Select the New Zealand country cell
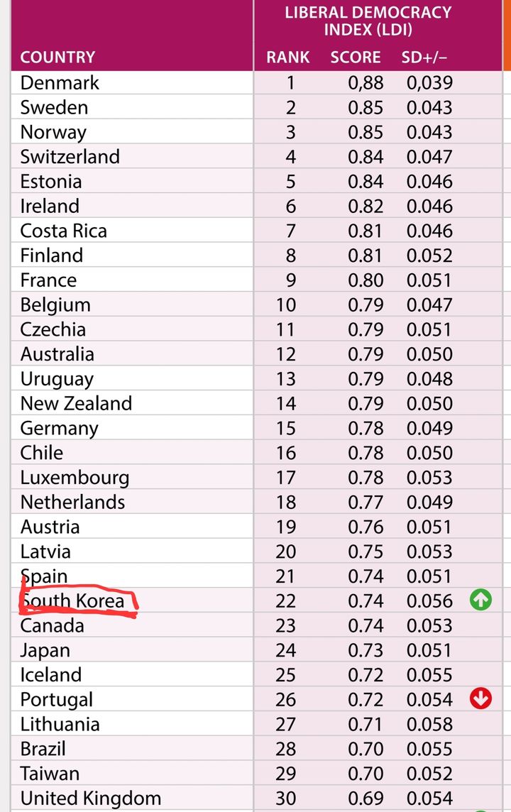 tap(76, 404)
